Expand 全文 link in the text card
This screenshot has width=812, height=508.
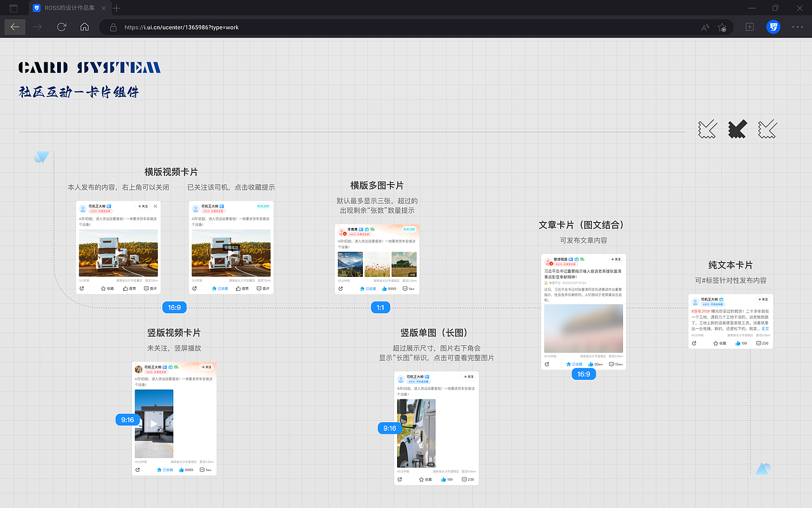[x=765, y=329]
